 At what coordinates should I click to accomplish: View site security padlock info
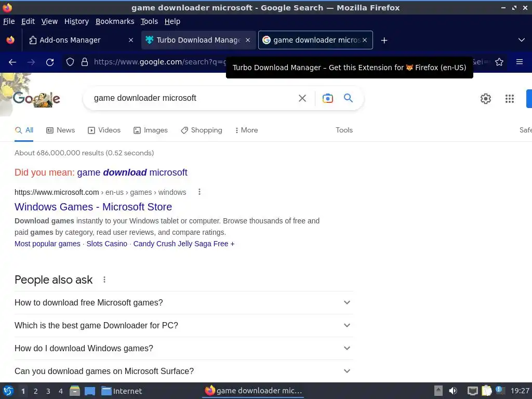(85, 62)
